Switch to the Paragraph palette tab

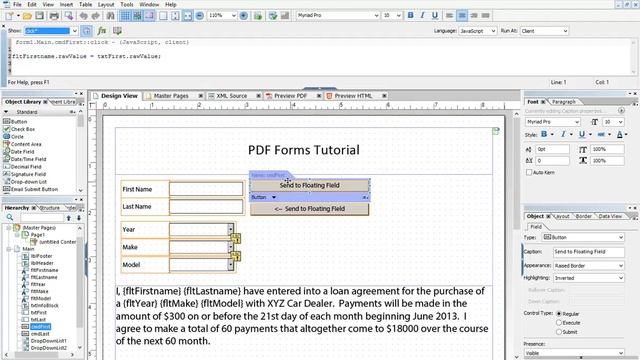[x=563, y=102]
